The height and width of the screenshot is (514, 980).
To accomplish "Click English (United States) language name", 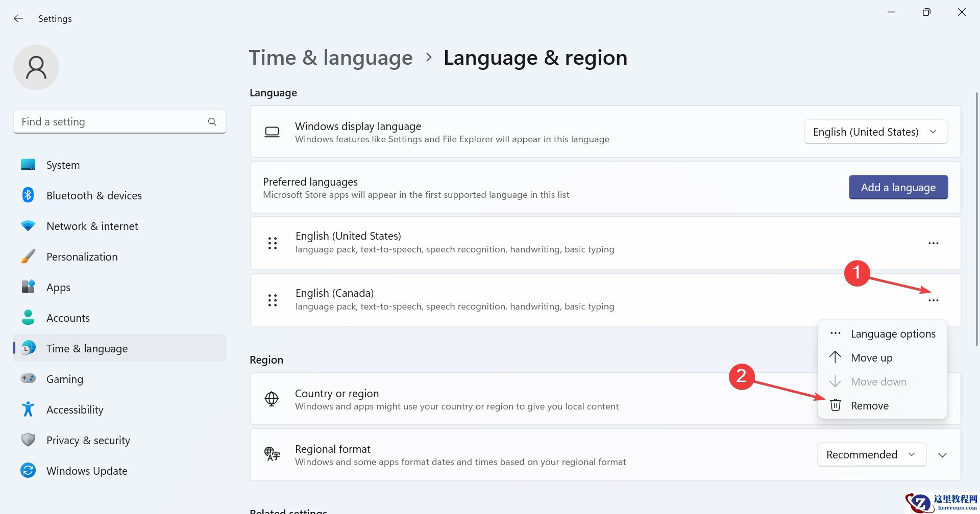I will coord(348,236).
